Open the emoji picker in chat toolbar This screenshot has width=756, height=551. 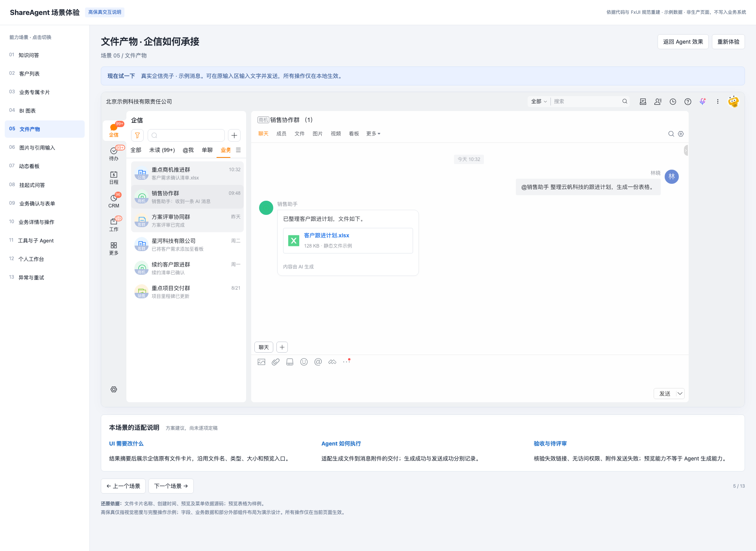(304, 362)
